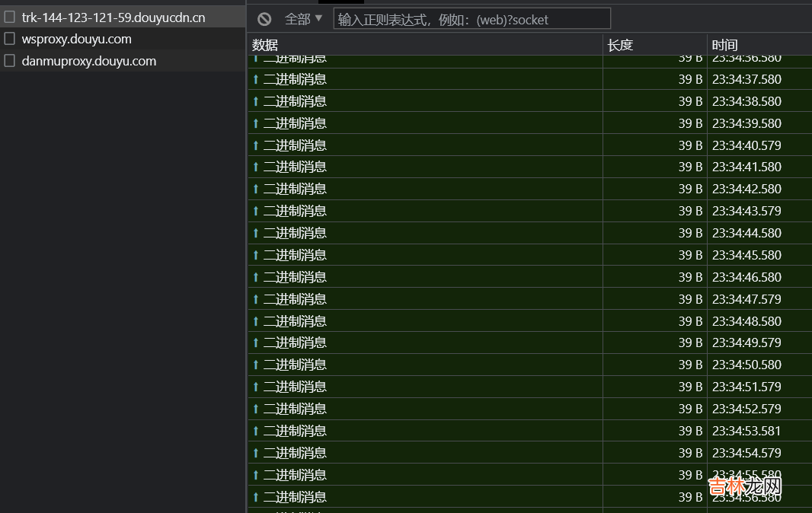Screen dimensions: 812x513
Task: Click upload arrow icon of 23:34:54.579 message
Action: tap(256, 453)
